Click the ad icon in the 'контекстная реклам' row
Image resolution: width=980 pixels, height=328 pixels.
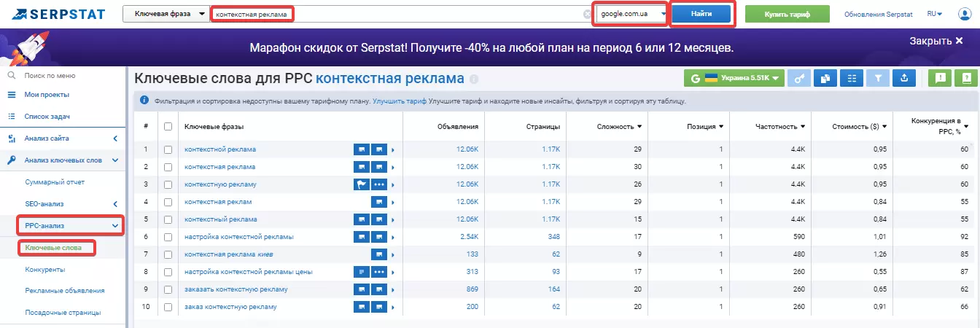379,202
